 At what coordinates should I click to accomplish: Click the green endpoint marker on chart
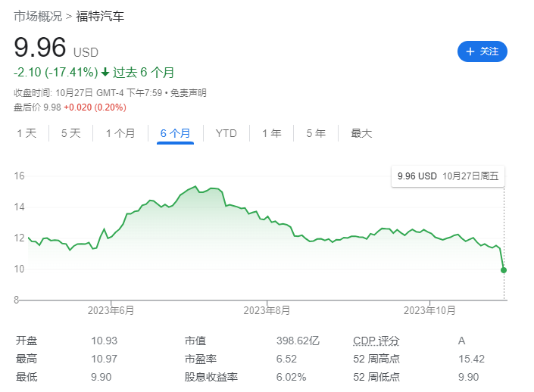click(504, 270)
